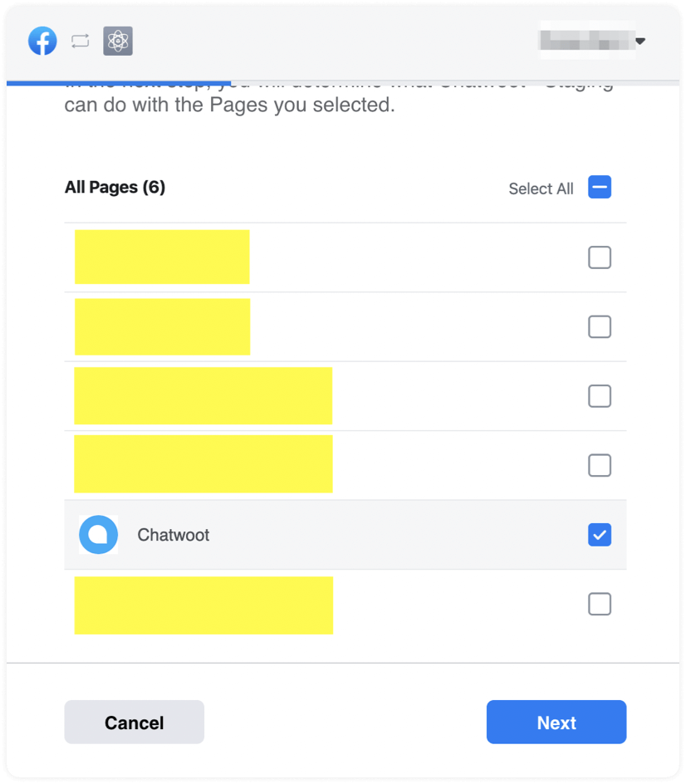Click the Facebook logo icon
The height and width of the screenshot is (784, 686).
point(42,41)
